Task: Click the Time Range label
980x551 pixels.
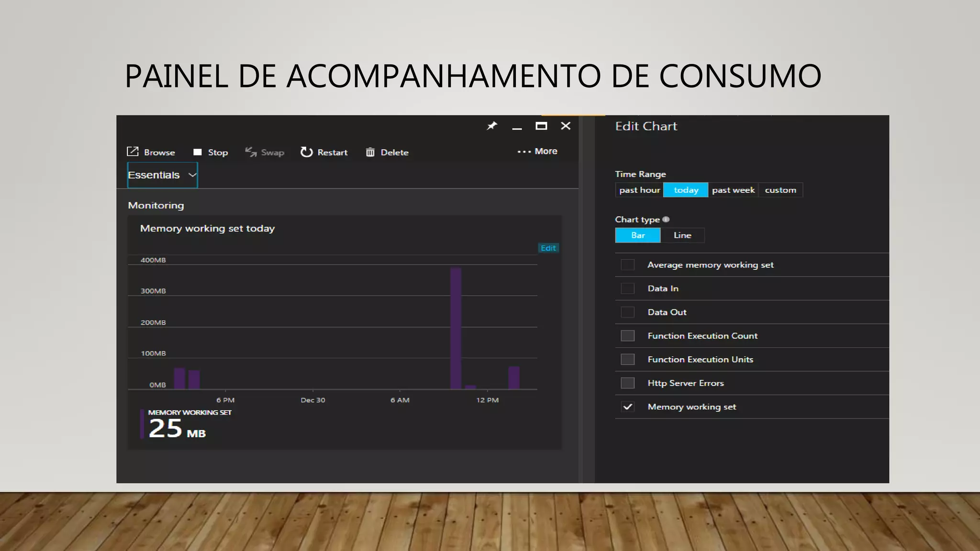Action: pos(640,174)
